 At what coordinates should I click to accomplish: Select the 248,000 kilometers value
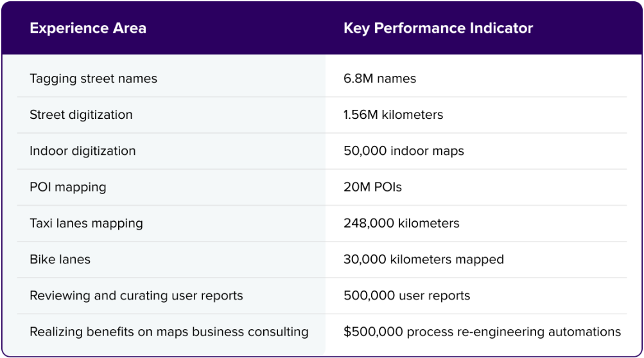401,224
